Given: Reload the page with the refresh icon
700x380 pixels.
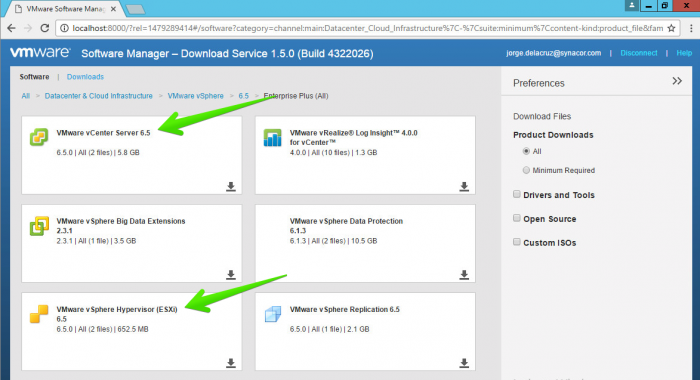Looking at the screenshot, I should [x=44, y=28].
